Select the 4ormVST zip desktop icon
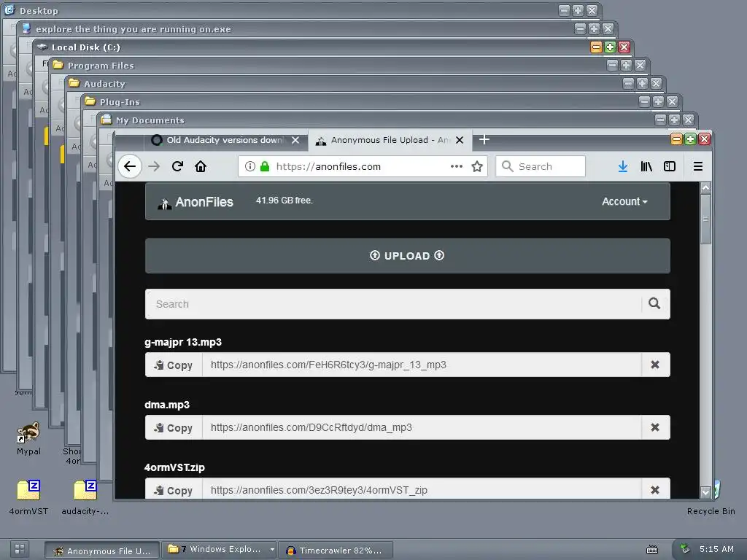Image resolution: width=747 pixels, height=560 pixels. tap(28, 497)
